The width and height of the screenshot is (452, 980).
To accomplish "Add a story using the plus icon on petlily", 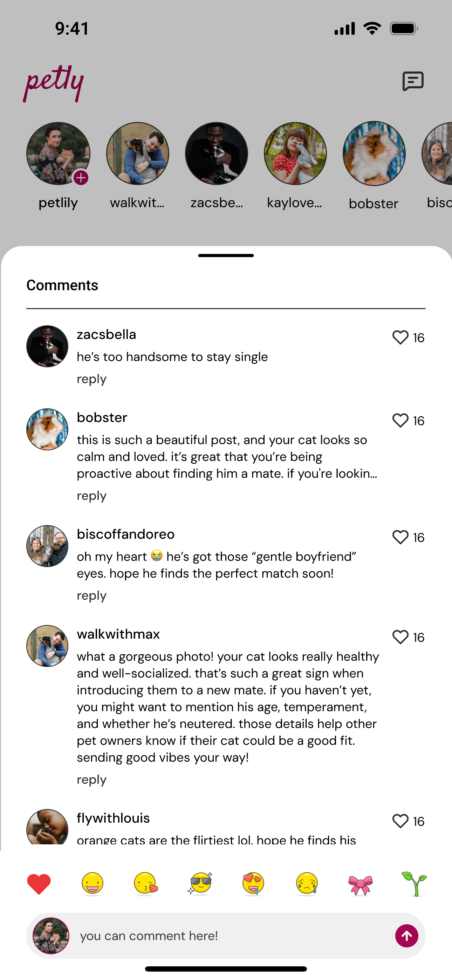I will click(x=81, y=177).
